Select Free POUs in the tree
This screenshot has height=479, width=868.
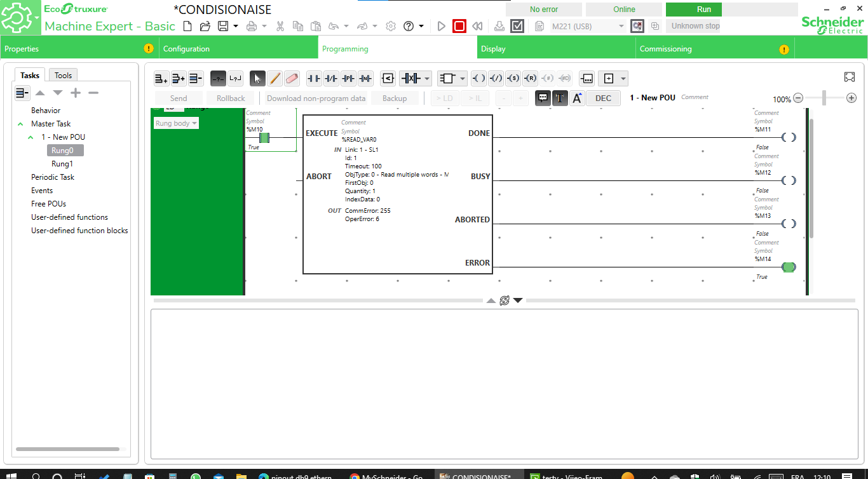(x=48, y=204)
